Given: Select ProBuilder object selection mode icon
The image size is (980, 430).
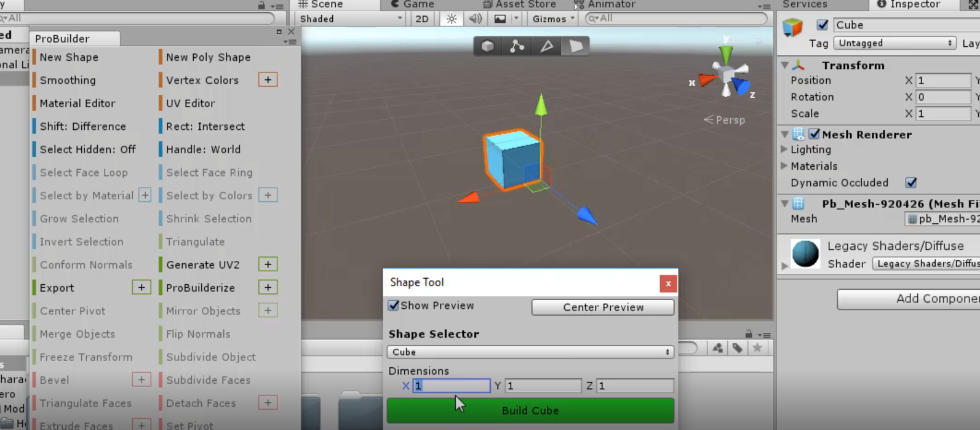Looking at the screenshot, I should click(x=488, y=46).
